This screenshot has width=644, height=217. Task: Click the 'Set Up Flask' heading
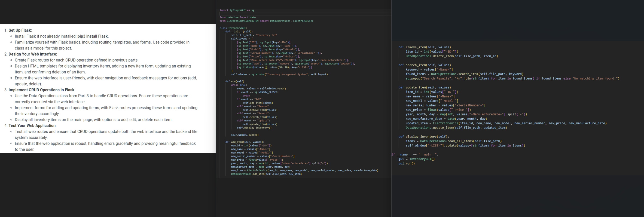click(20, 30)
